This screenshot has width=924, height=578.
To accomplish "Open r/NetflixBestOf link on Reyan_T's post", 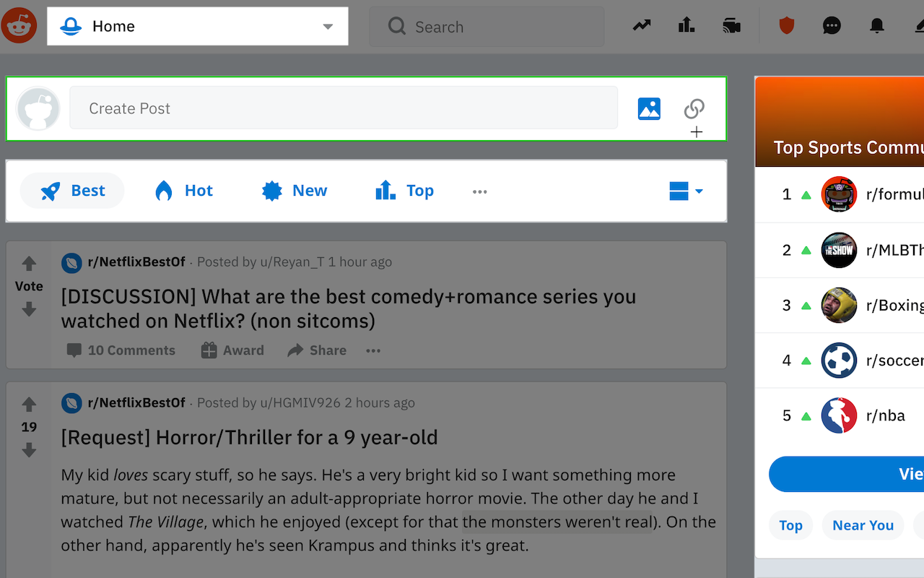I will (x=136, y=262).
